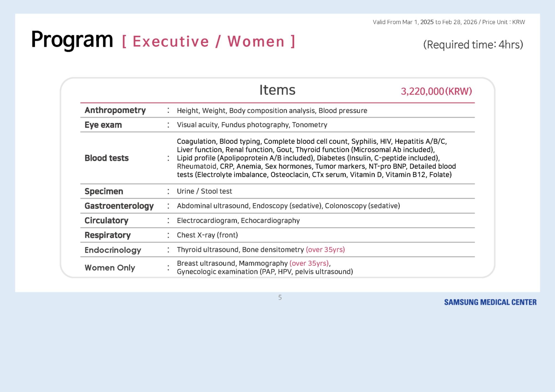The width and height of the screenshot is (555, 392).
Task: Select the Gastroenterology row label
Action: (x=119, y=206)
